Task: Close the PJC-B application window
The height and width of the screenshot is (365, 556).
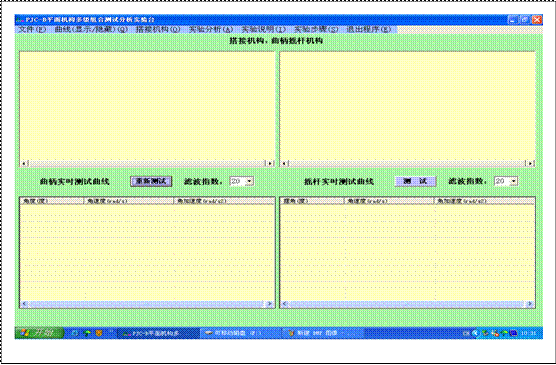Action: [x=537, y=20]
